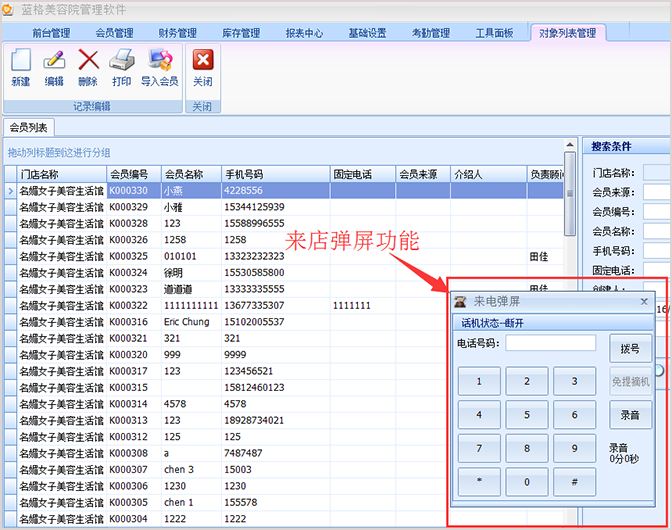The width and height of the screenshot is (672, 530).
Task: Close the 来电弹屏 popup window
Action: pyautogui.click(x=644, y=301)
